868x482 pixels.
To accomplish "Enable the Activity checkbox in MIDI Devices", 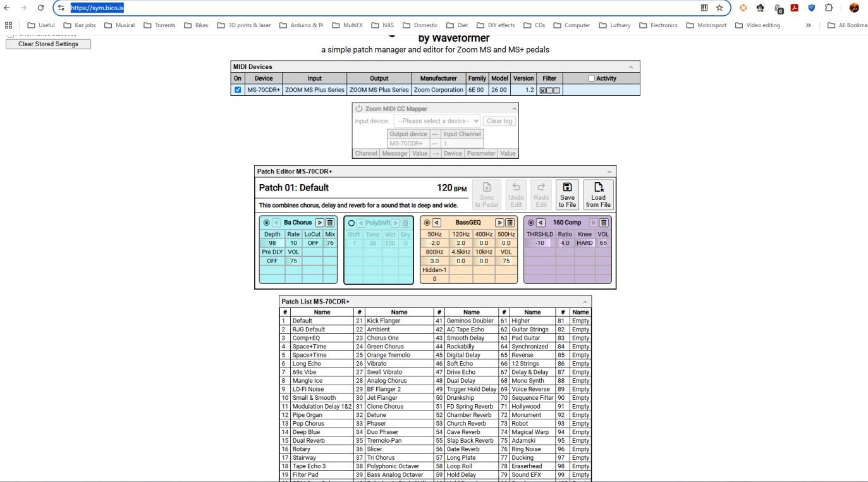I will coord(592,78).
